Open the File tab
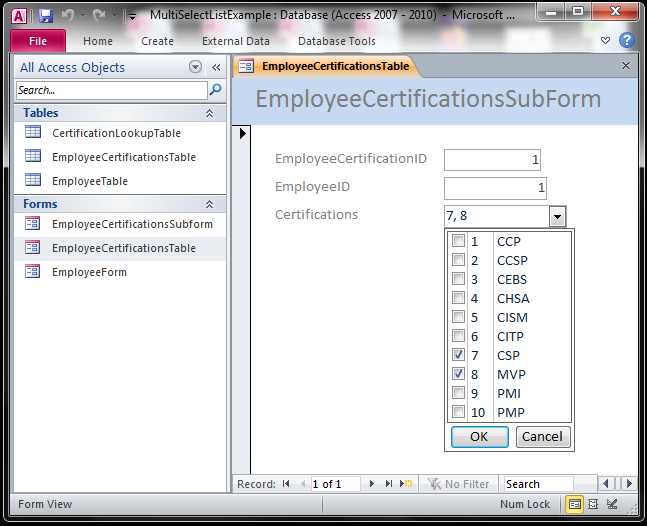The image size is (647, 526). [x=38, y=41]
